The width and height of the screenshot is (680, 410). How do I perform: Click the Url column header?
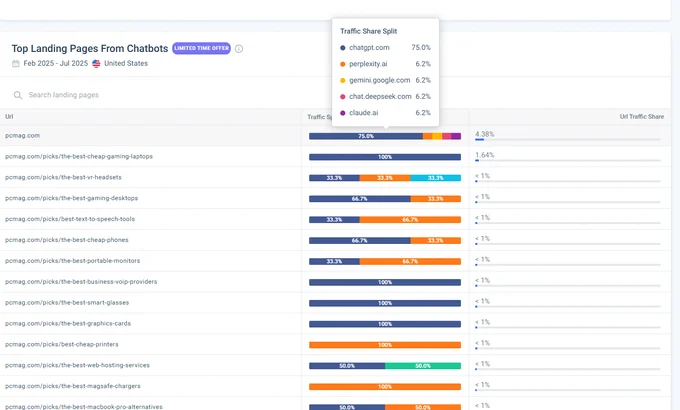tap(9, 116)
